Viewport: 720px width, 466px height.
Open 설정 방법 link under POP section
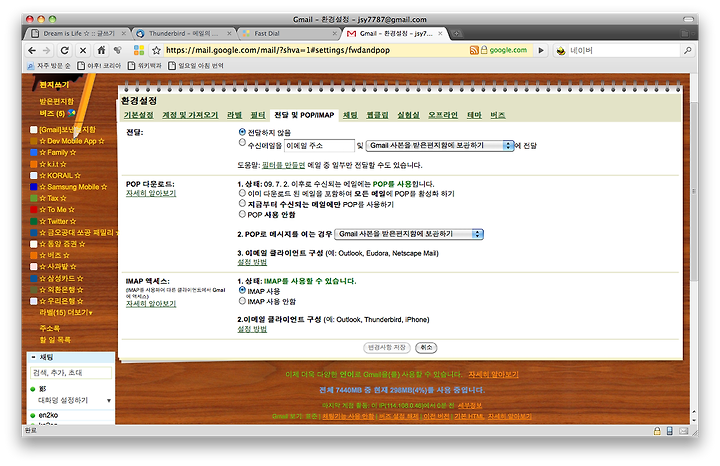click(x=252, y=262)
